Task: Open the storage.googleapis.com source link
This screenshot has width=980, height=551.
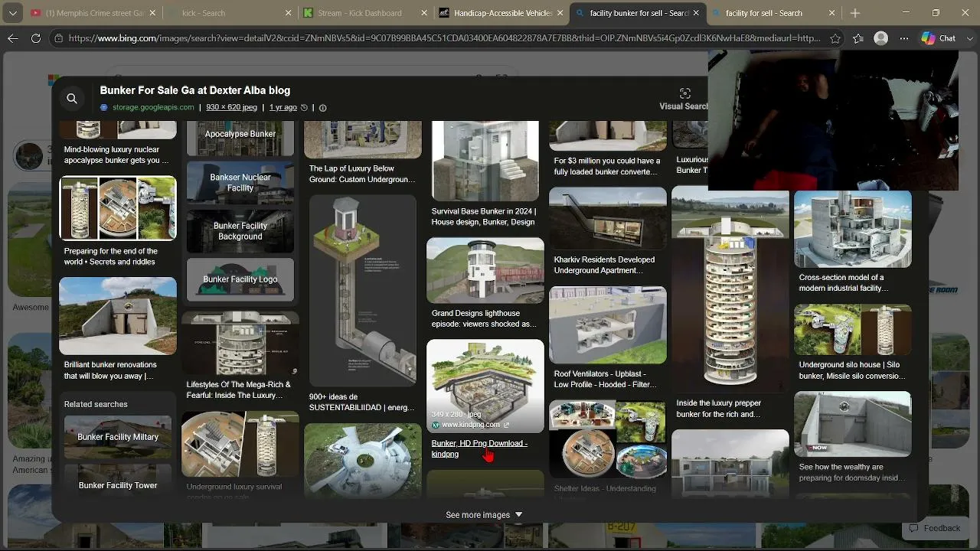Action: [x=153, y=107]
